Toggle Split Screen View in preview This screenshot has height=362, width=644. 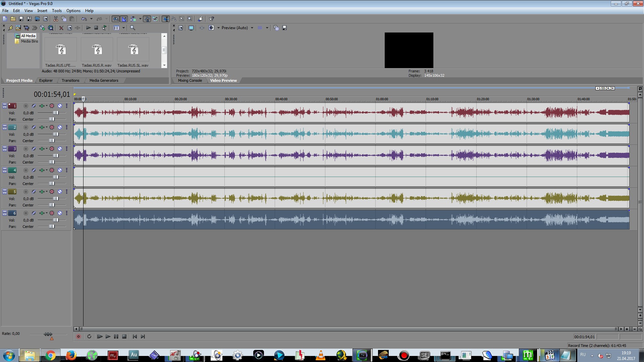[211, 28]
